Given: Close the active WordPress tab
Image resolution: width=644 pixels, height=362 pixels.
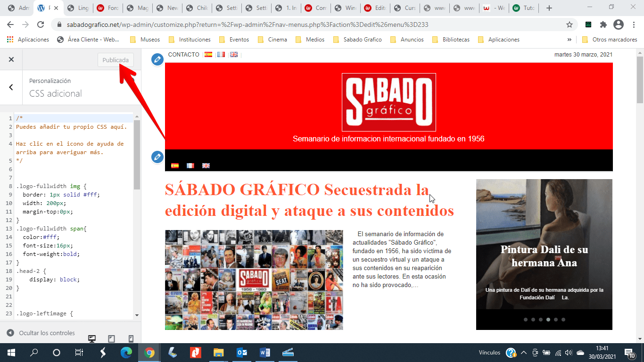Looking at the screenshot, I should (x=56, y=8).
